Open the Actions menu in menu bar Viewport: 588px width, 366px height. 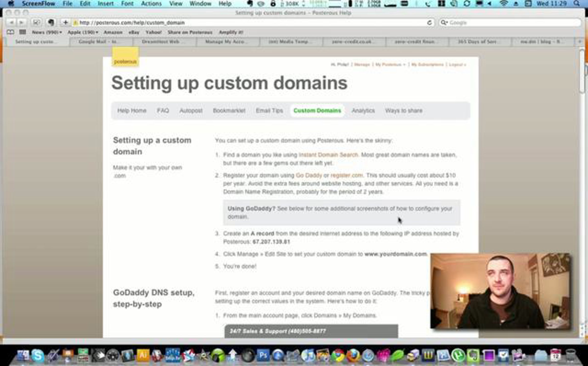(x=151, y=4)
